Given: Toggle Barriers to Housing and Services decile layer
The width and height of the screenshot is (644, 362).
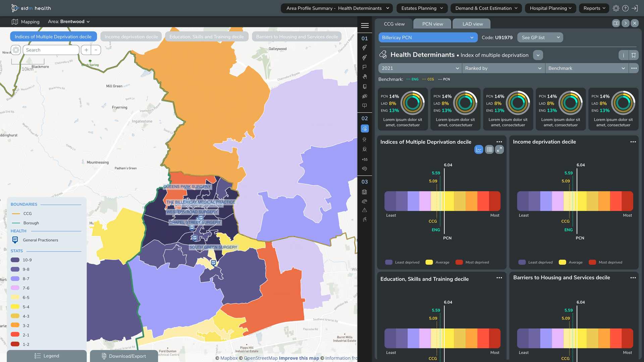Looking at the screenshot, I should 297,37.
